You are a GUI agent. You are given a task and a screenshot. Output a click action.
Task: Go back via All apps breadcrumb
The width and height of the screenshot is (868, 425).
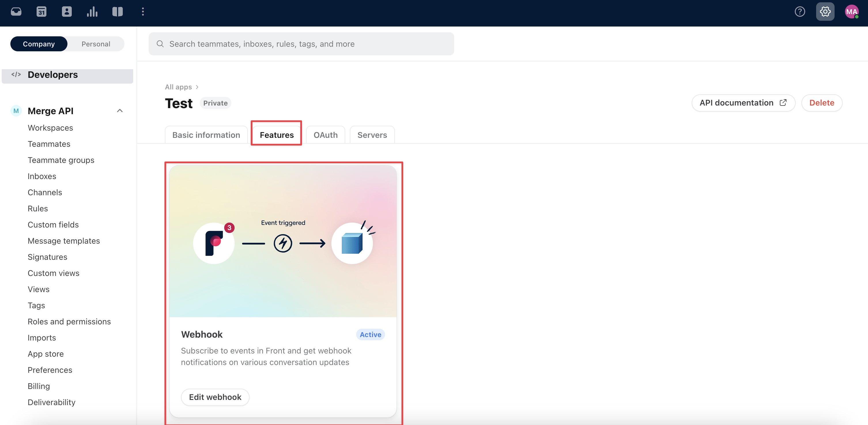coord(178,87)
